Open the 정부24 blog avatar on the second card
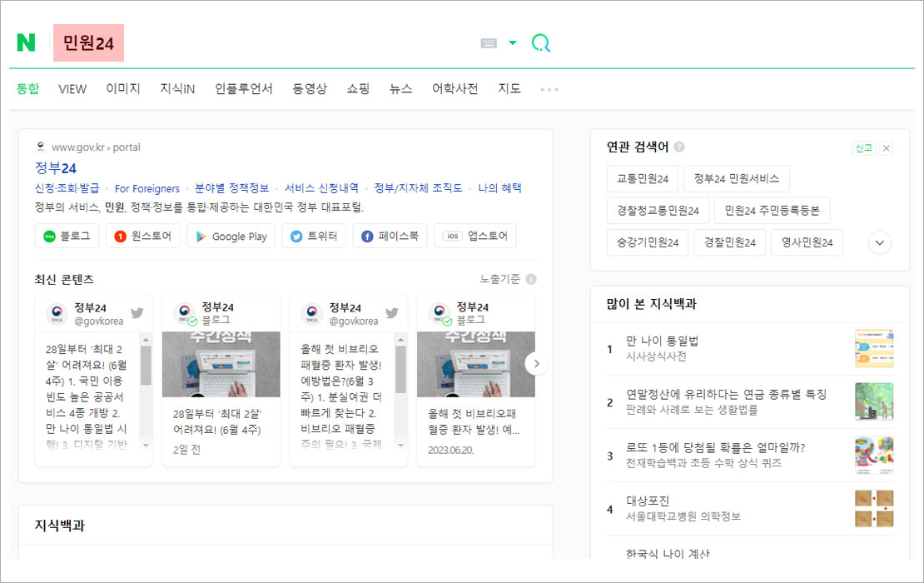This screenshot has height=583, width=924. pyautogui.click(x=185, y=314)
